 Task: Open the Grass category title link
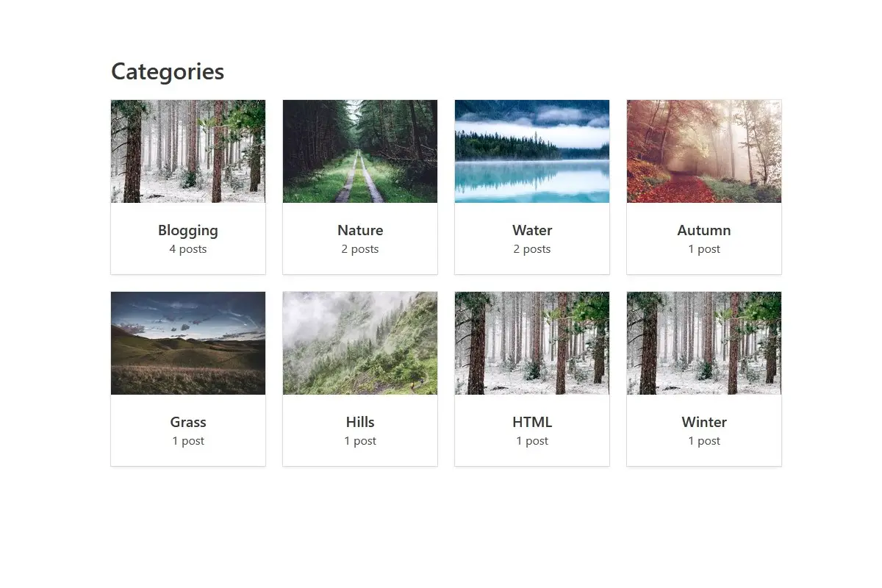point(188,422)
